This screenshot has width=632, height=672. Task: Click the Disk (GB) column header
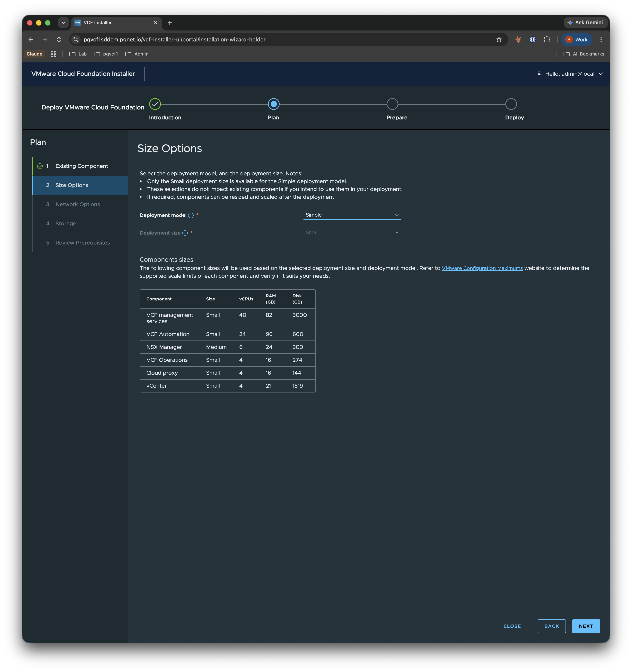click(297, 299)
